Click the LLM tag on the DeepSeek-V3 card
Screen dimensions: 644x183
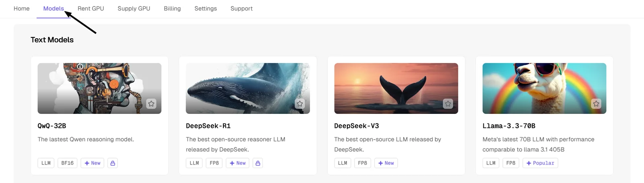coord(343,163)
